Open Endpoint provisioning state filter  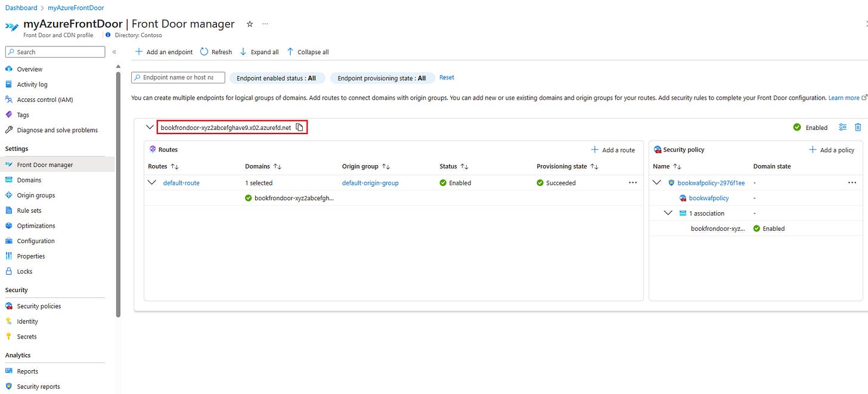382,78
